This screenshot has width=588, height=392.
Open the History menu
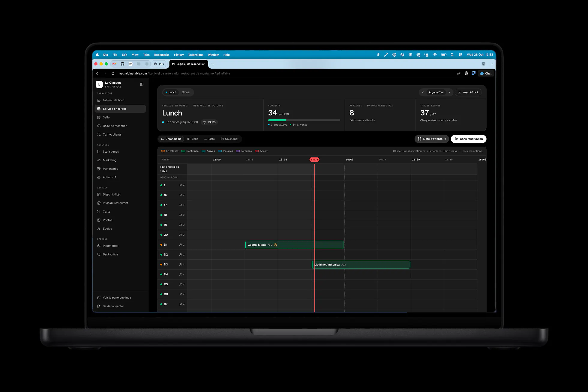tap(179, 55)
